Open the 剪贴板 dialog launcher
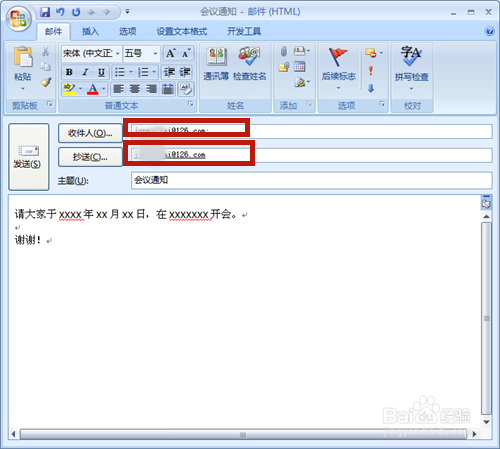The width and height of the screenshot is (500, 449). click(50, 104)
